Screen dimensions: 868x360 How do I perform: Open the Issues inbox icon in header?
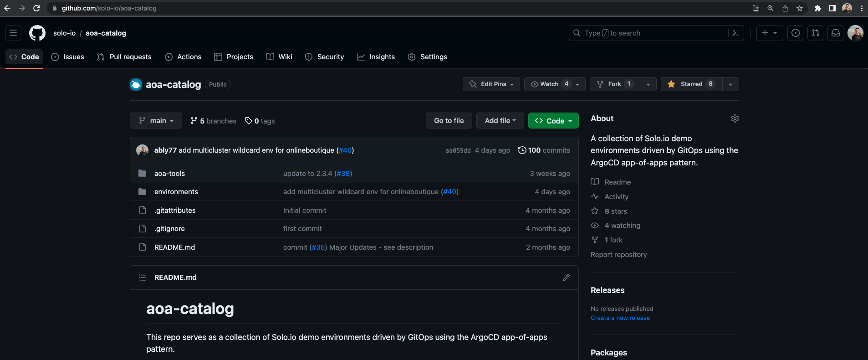pos(796,33)
